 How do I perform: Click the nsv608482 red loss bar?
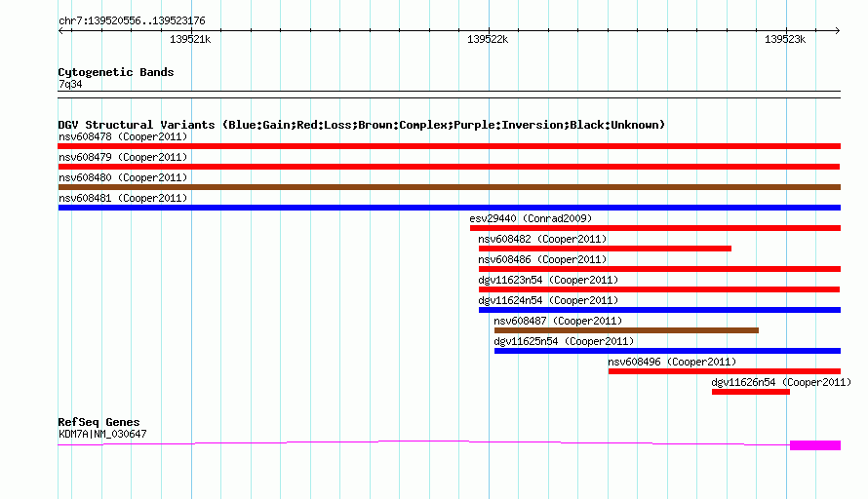click(x=605, y=249)
